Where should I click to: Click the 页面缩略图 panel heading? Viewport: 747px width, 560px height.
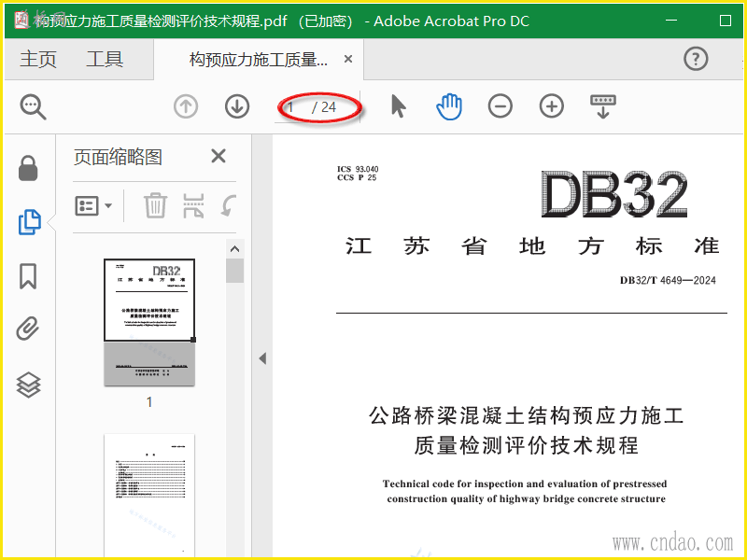tap(119, 157)
